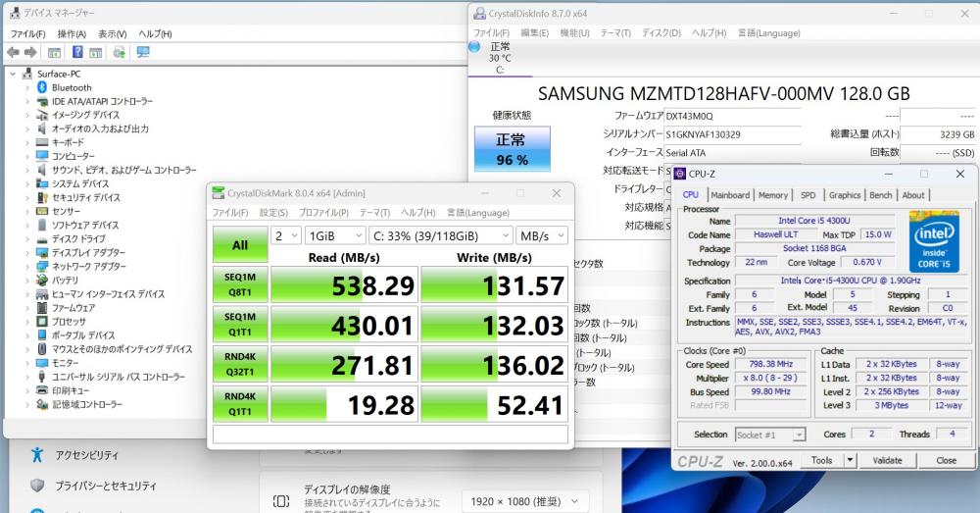Open the 1GiB test size dropdown
980x513 pixels.
[335, 235]
